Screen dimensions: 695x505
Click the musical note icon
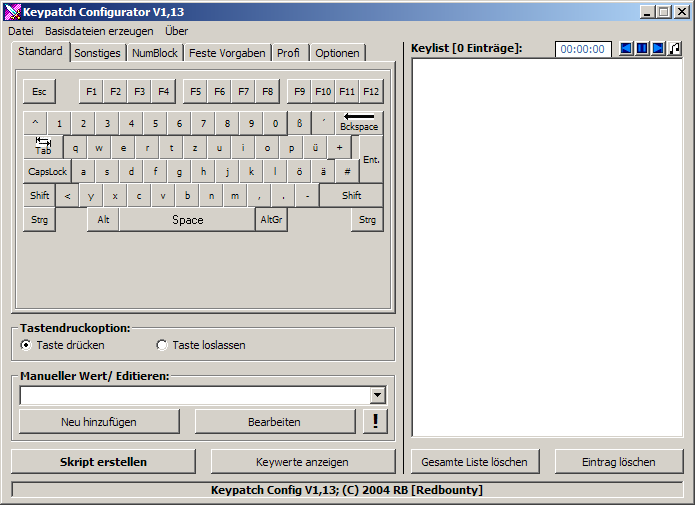675,48
